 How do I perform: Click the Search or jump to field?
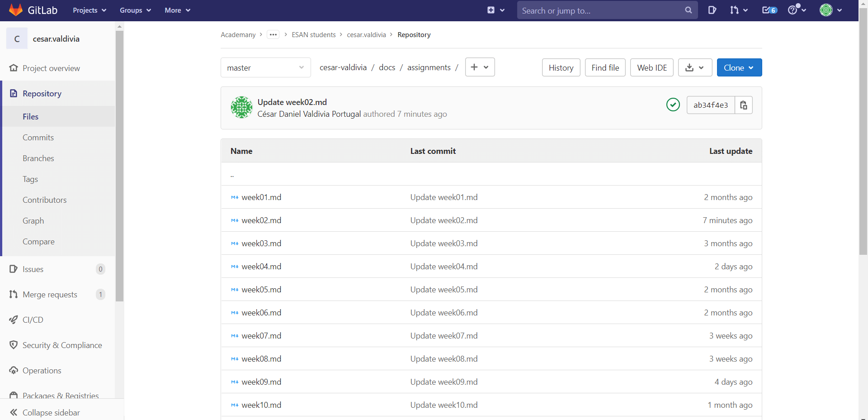coord(601,10)
